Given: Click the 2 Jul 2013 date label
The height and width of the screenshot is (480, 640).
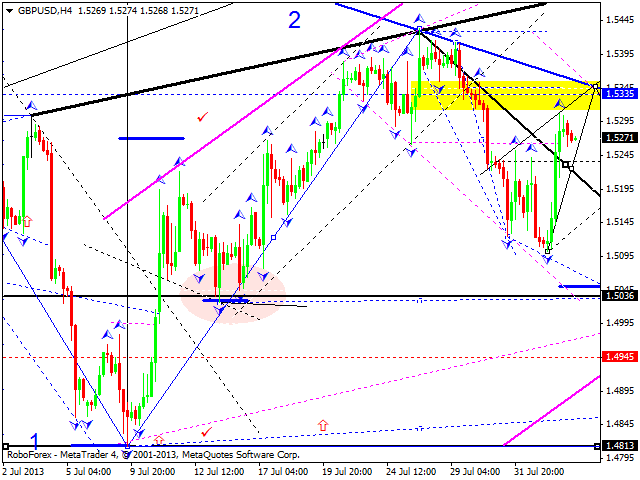Looking at the screenshot, I should tap(23, 472).
